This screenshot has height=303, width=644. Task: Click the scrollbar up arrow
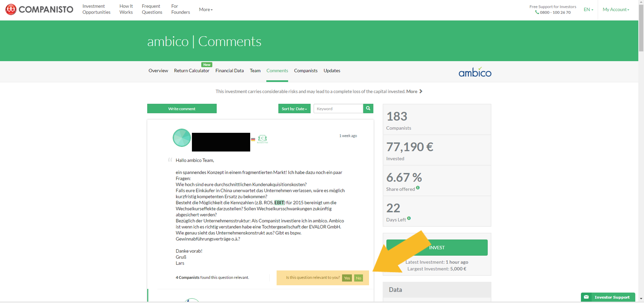[x=641, y=2]
